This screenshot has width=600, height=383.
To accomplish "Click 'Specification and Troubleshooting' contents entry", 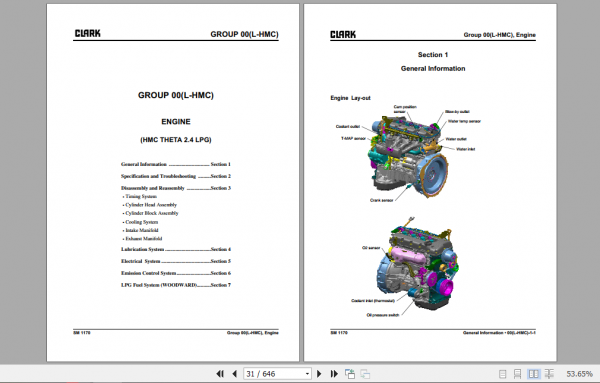I will pyautogui.click(x=176, y=176).
